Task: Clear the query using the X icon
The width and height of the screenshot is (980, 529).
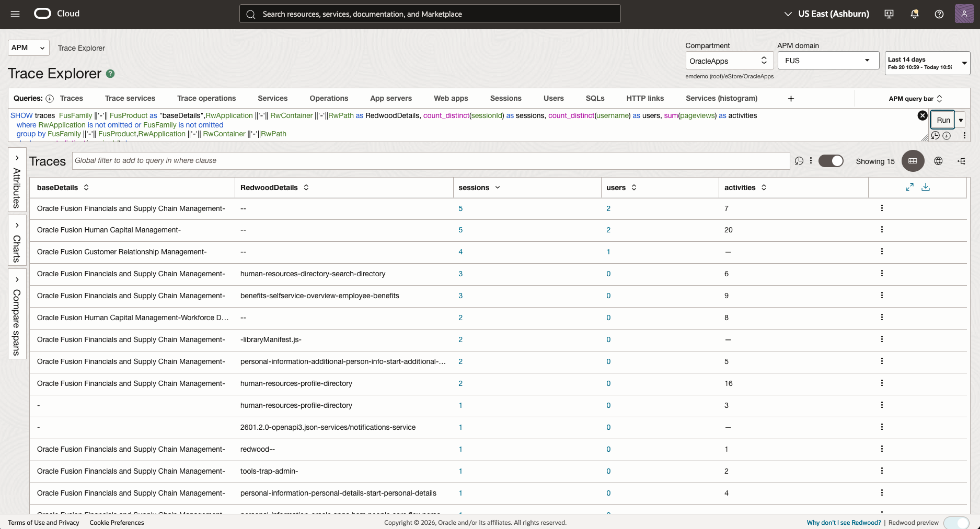Action: click(922, 115)
